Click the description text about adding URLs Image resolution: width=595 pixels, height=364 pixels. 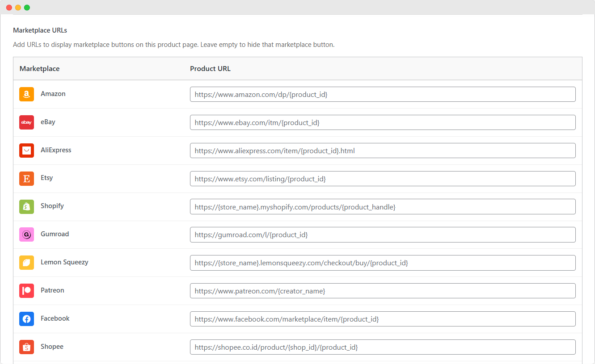173,45
